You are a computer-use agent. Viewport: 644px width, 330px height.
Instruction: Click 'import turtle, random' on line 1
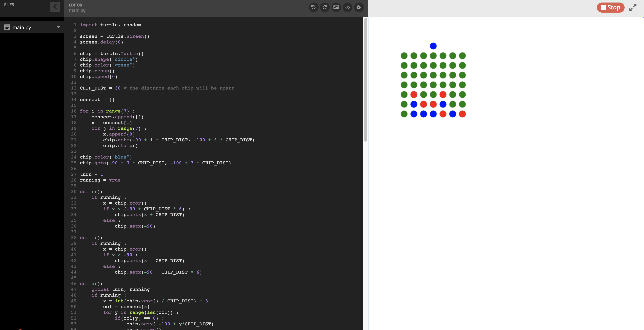(111, 25)
